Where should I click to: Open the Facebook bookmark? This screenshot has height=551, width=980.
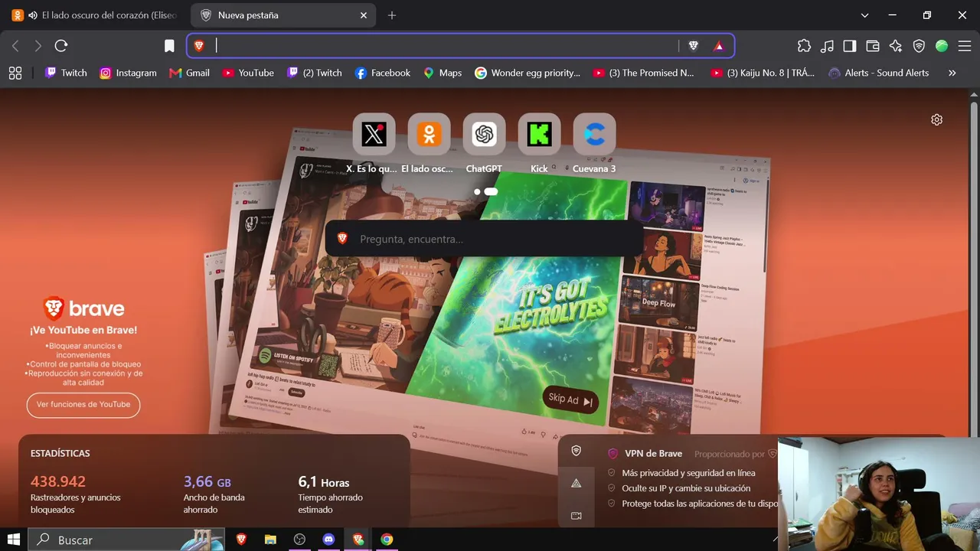tap(383, 73)
